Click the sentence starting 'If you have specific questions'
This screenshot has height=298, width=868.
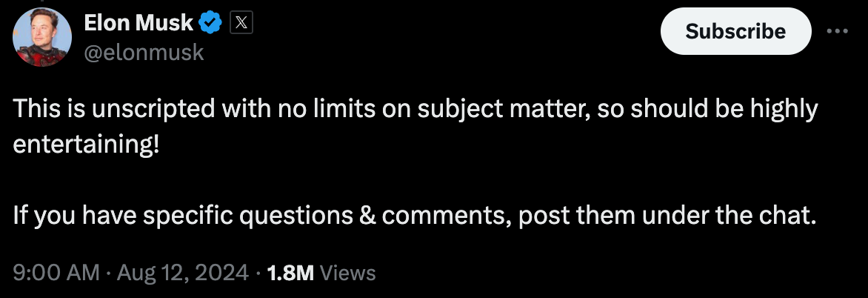pos(414,216)
